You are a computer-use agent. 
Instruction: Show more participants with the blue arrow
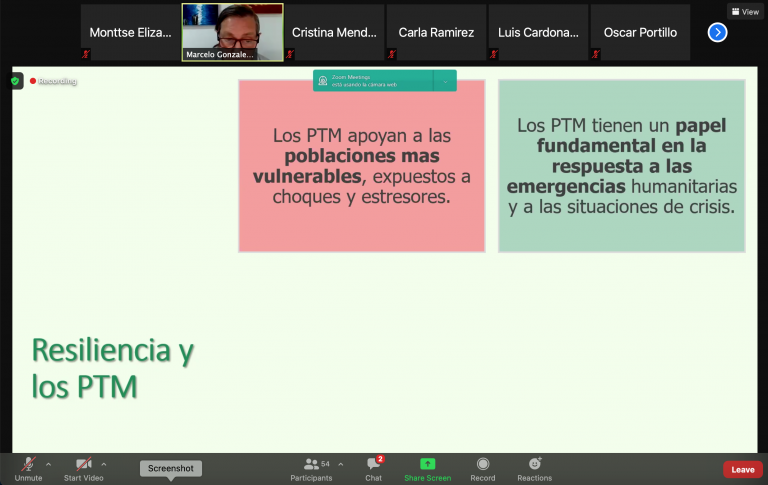717,32
